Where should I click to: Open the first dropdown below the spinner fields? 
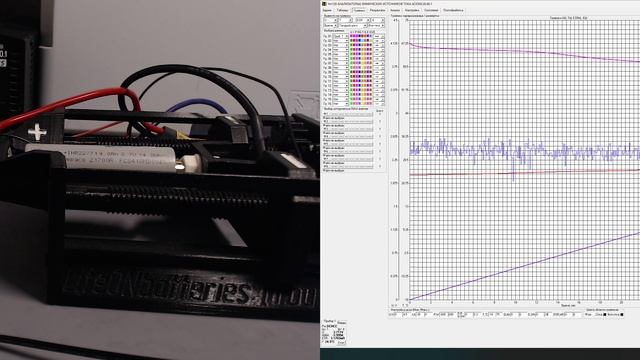pos(330,25)
